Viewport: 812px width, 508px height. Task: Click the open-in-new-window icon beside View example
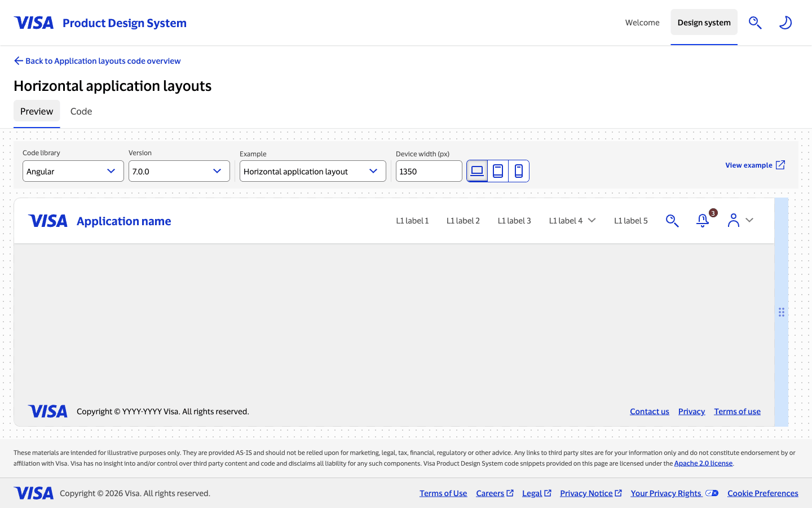[780, 165]
